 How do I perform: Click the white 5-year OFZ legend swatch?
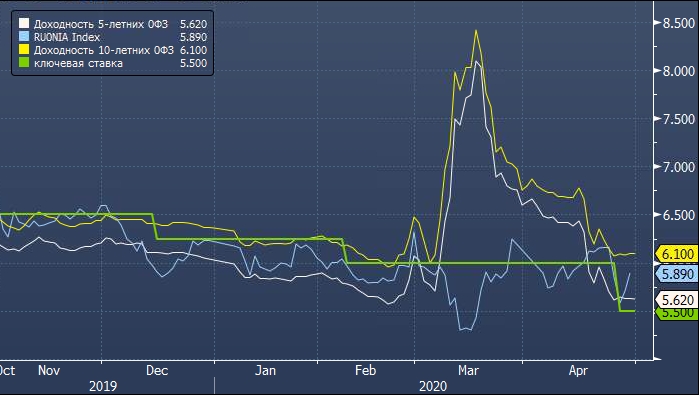pos(24,24)
